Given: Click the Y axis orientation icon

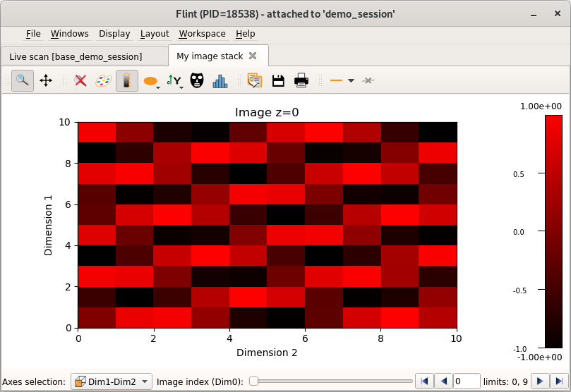Looking at the screenshot, I should [174, 80].
